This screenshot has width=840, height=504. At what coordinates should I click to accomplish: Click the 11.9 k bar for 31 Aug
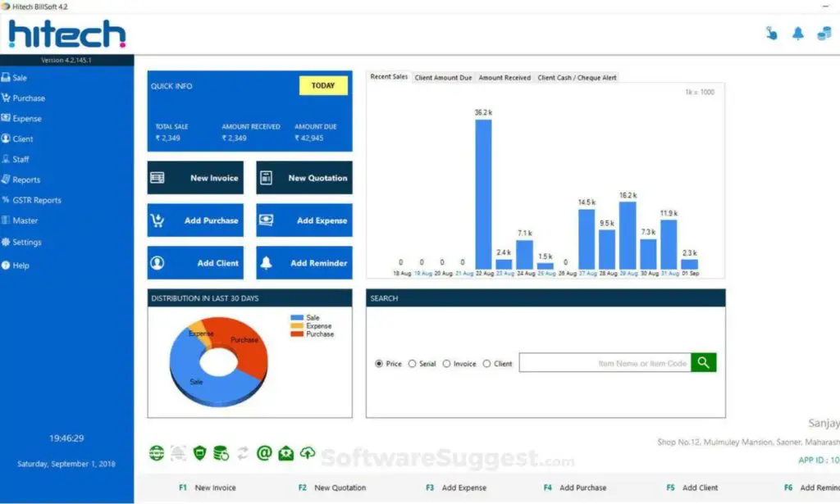click(x=669, y=244)
